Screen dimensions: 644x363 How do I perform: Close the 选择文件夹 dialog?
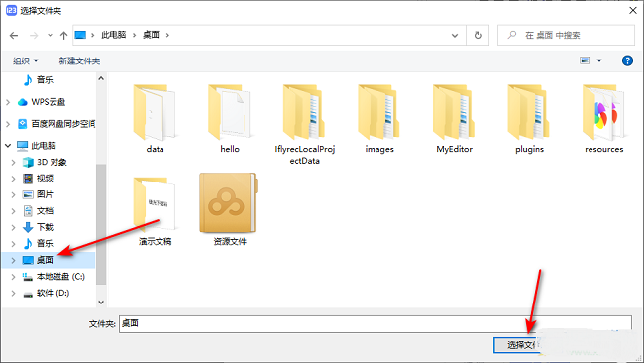pyautogui.click(x=633, y=10)
